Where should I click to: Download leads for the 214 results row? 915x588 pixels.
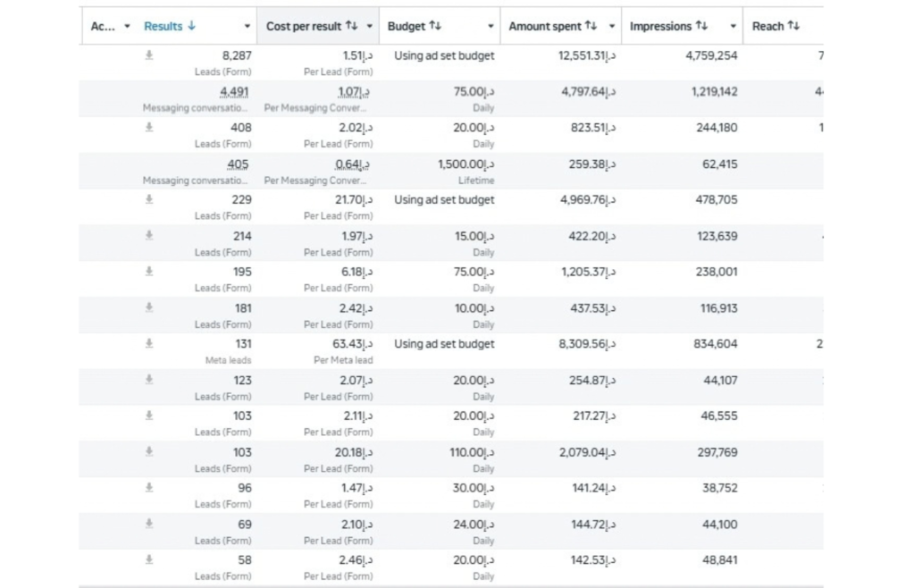149,236
